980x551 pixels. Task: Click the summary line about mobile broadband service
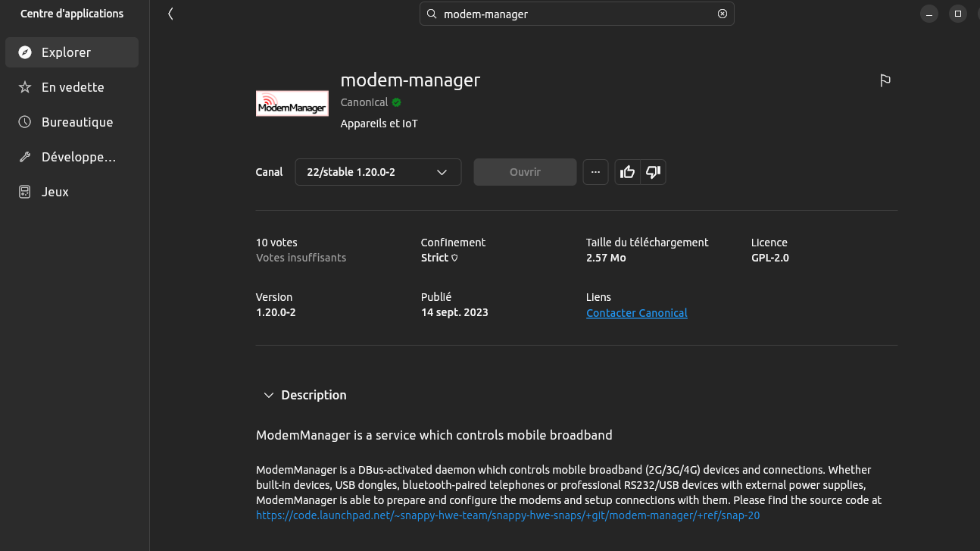point(434,435)
